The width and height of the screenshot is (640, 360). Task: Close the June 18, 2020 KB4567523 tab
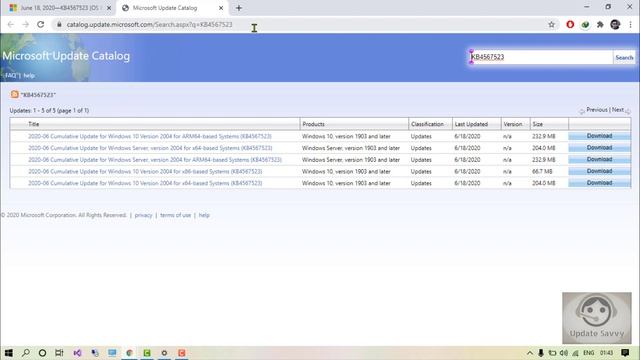pos(109,8)
